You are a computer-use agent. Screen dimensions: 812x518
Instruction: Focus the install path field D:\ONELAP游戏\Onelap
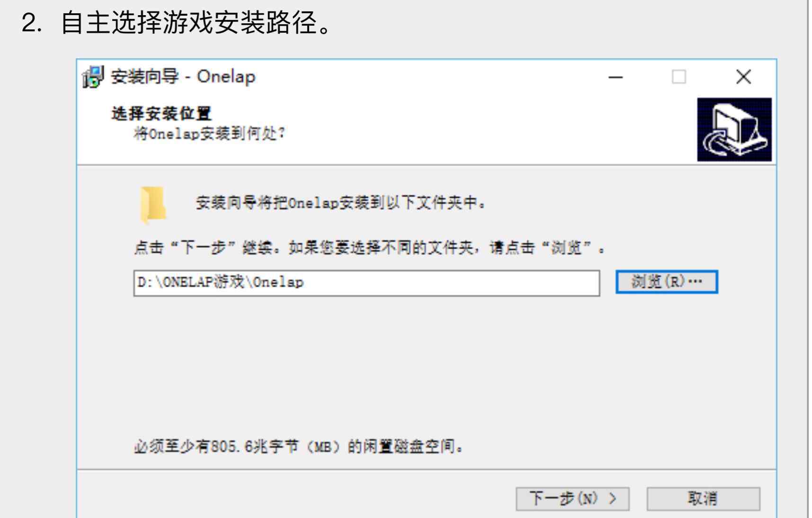[x=366, y=283]
